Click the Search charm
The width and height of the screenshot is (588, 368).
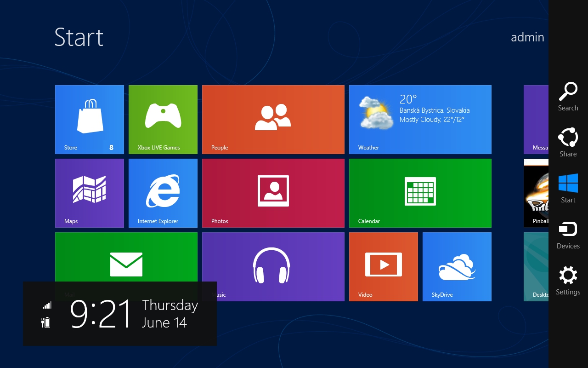tap(568, 97)
